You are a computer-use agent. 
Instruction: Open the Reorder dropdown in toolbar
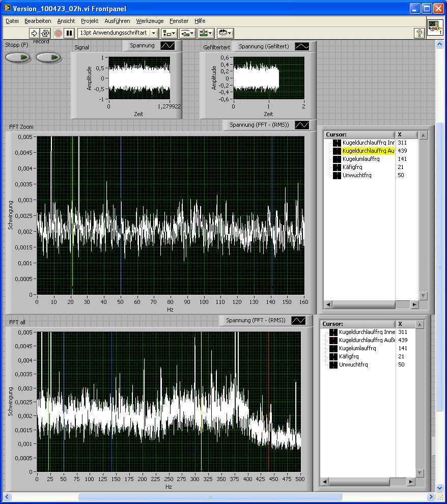225,33
